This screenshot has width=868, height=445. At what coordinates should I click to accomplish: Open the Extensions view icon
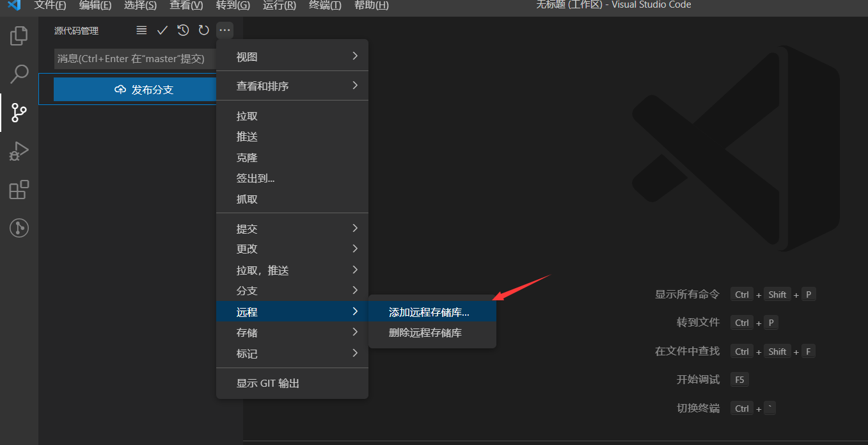coord(19,190)
